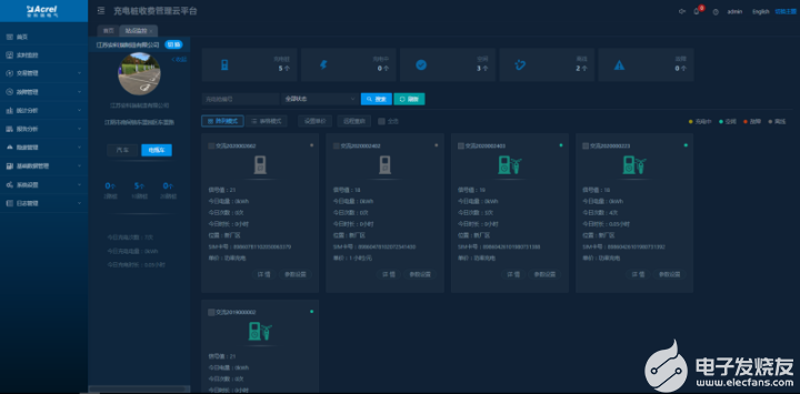Click the sidebar icon shaped like a triangle
800x394 pixels.
tap(9, 147)
